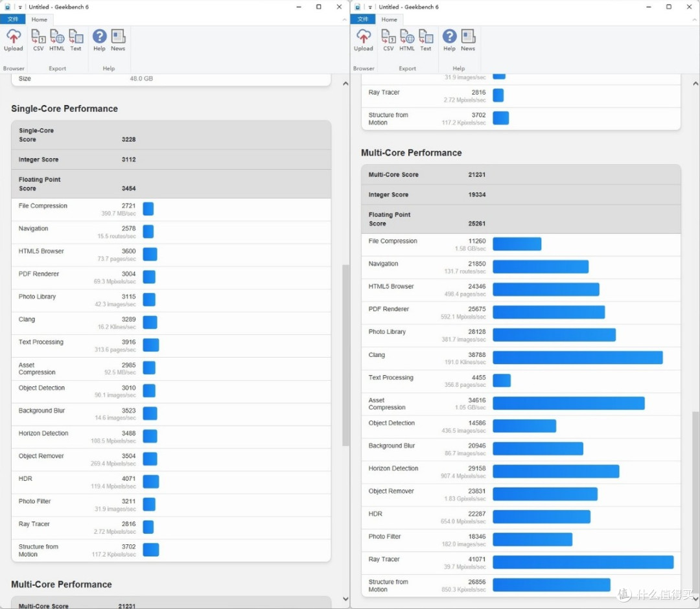This screenshot has height=609, width=700.
Task: Export CSV in left Geekbench window
Action: point(38,40)
